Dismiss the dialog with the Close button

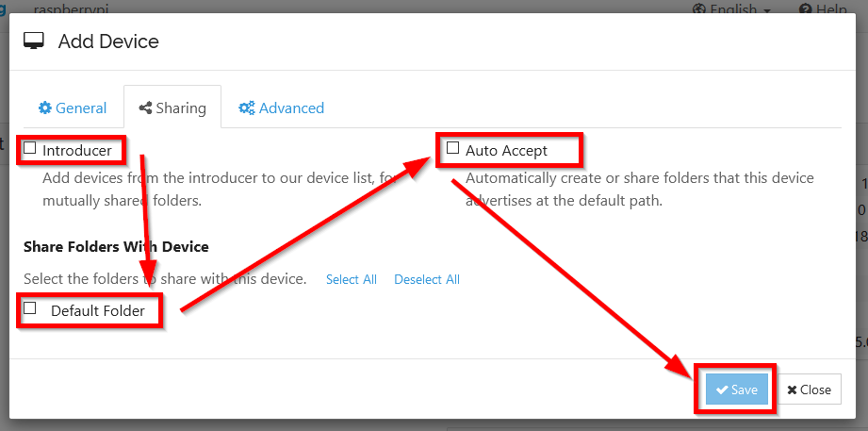tap(810, 390)
